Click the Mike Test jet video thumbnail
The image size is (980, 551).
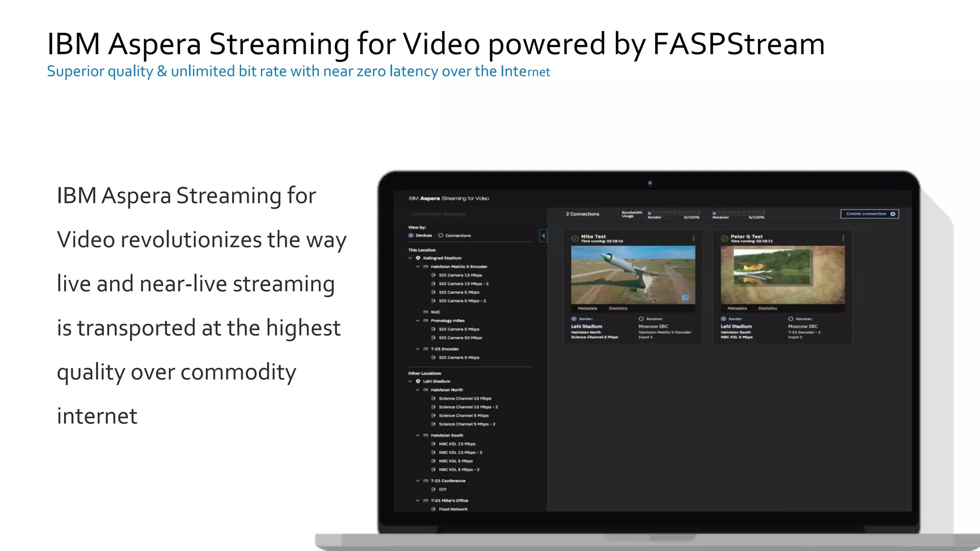633,275
